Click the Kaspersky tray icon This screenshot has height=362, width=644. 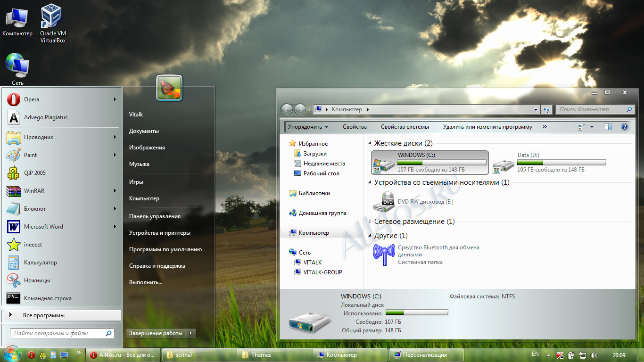pyautogui.click(x=560, y=355)
